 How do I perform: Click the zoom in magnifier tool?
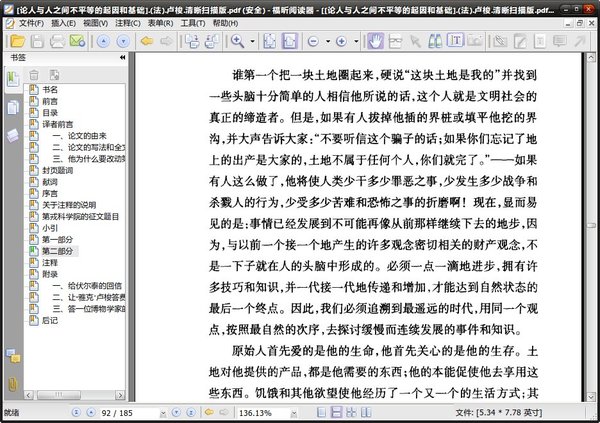point(240,42)
